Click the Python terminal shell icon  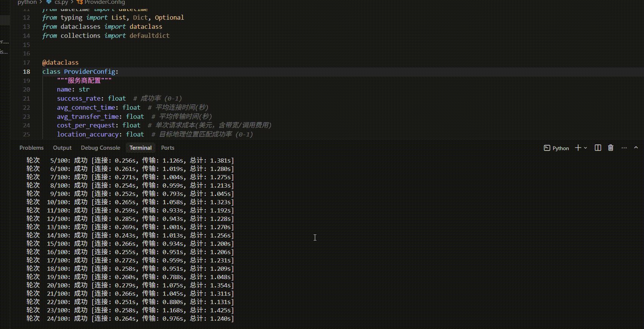tap(547, 148)
